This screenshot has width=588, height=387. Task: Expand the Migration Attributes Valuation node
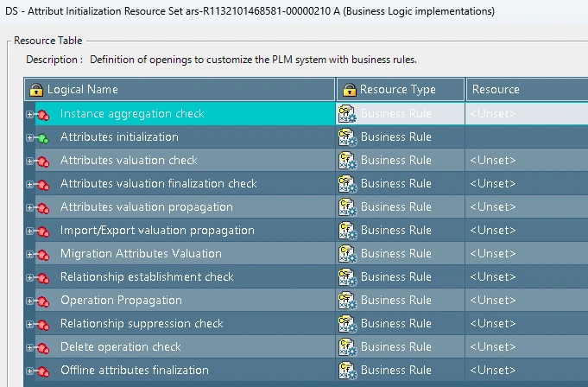click(x=29, y=254)
